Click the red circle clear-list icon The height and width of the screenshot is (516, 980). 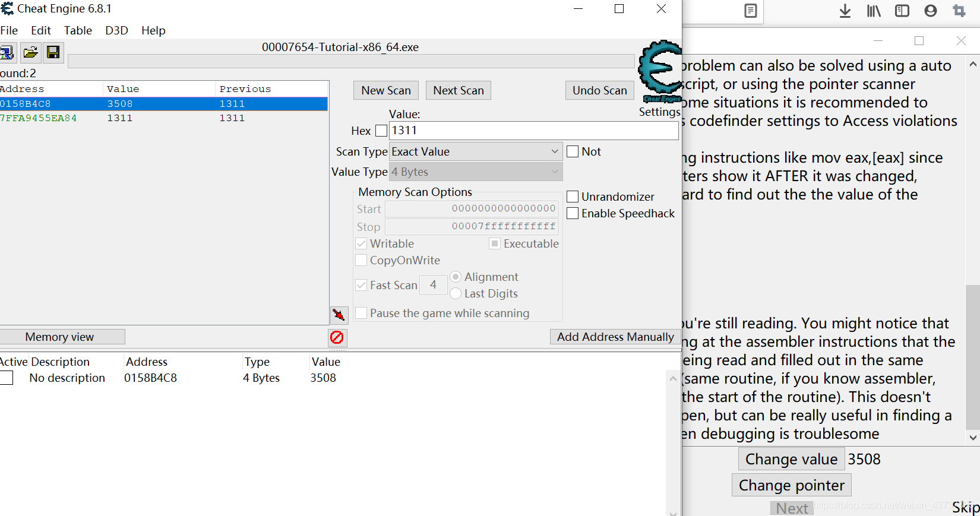(x=337, y=337)
